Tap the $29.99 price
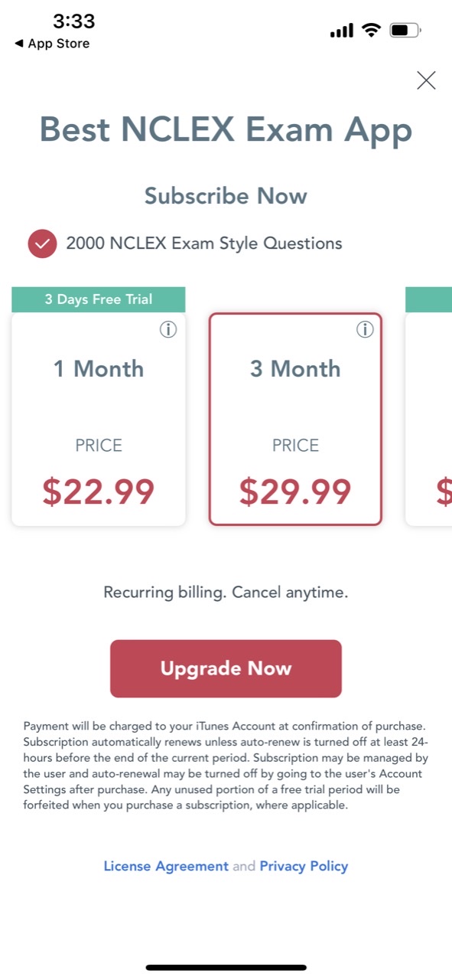Image resolution: width=452 pixels, height=980 pixels. tap(295, 492)
